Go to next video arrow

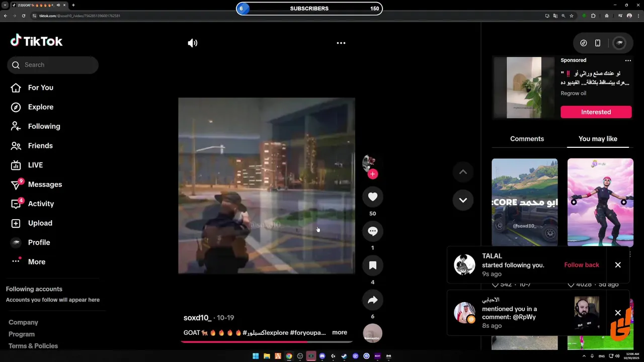[463, 200]
